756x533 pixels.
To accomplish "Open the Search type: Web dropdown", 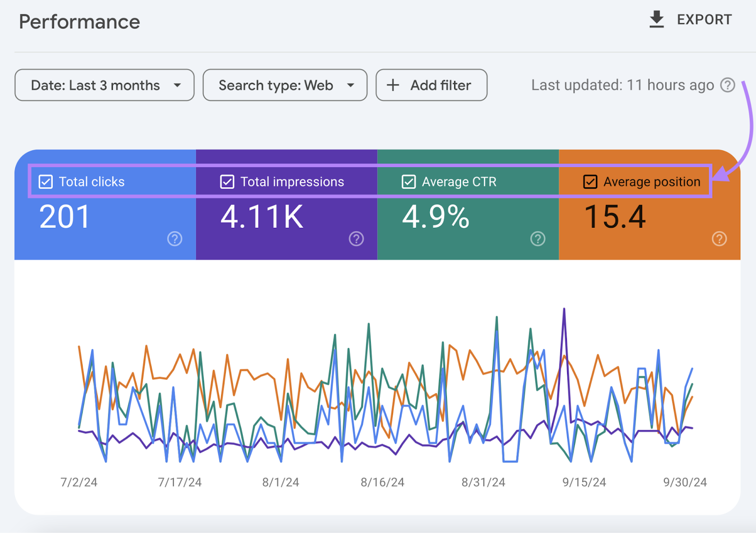I will click(x=284, y=85).
